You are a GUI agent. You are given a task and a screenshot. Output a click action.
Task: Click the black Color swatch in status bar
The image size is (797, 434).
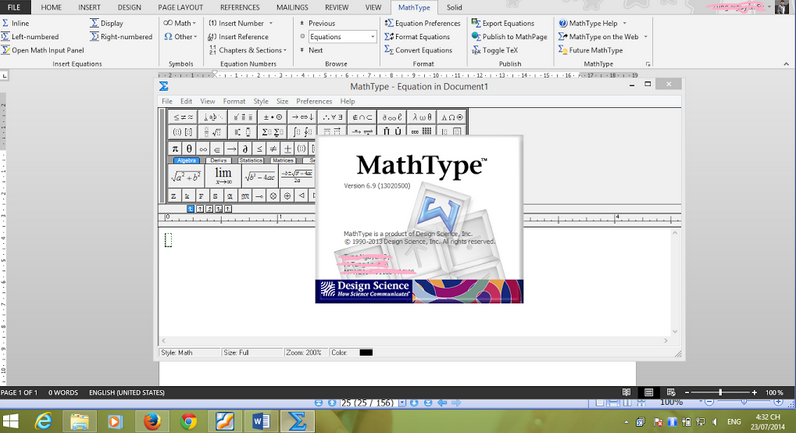click(x=366, y=352)
